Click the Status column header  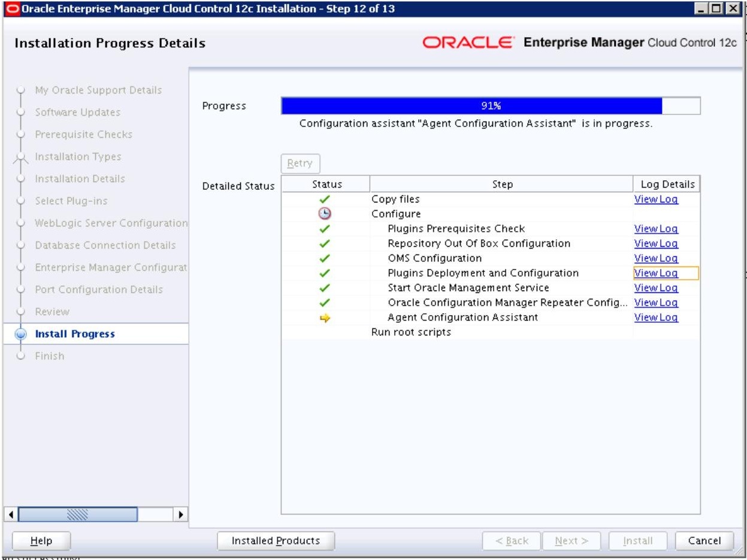tap(326, 184)
